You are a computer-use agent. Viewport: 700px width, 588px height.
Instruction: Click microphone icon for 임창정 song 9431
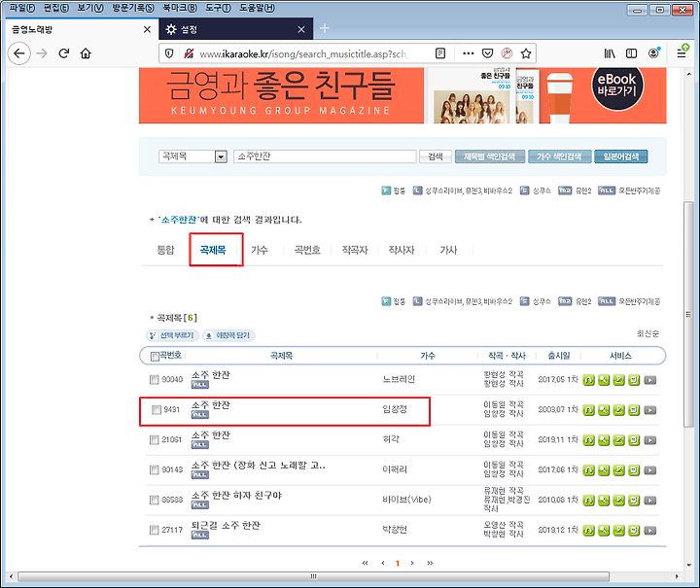coord(604,409)
